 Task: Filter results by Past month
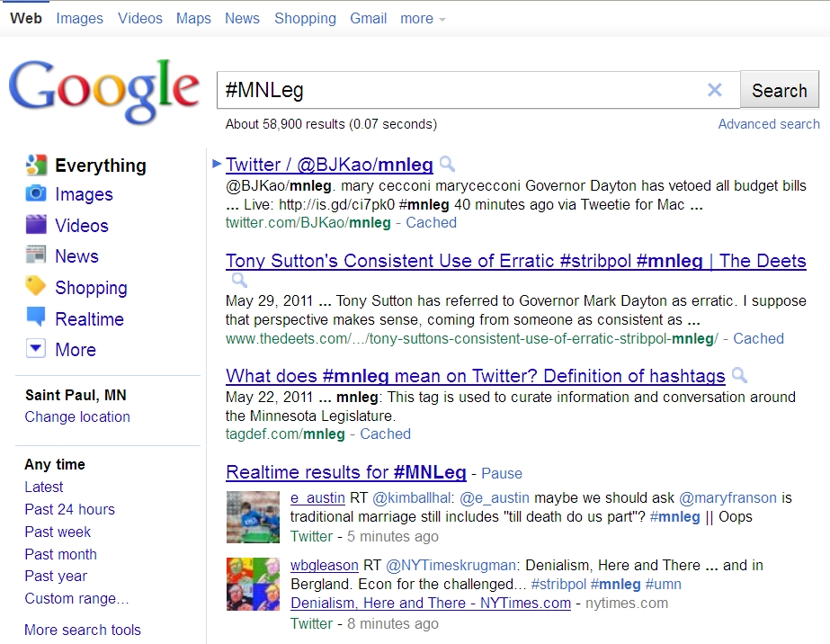tap(61, 554)
